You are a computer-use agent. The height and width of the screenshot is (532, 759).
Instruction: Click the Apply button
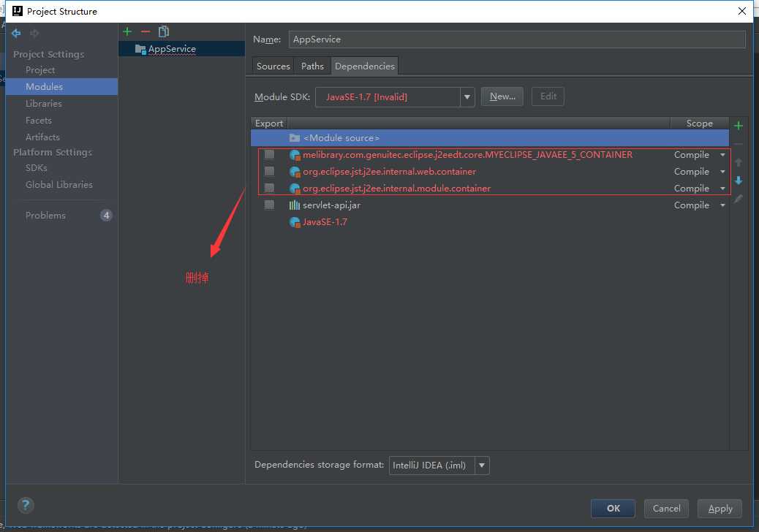point(720,509)
